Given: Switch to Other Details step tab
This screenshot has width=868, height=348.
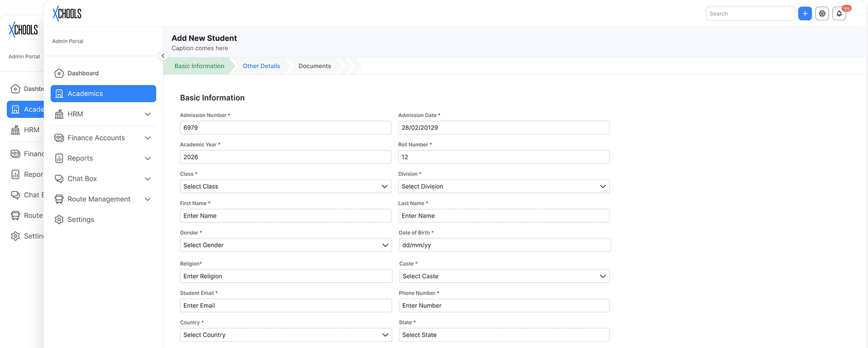Looking at the screenshot, I should (261, 66).
